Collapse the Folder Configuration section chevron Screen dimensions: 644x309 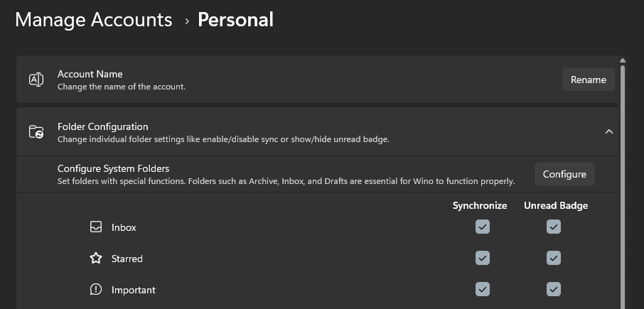(x=608, y=131)
